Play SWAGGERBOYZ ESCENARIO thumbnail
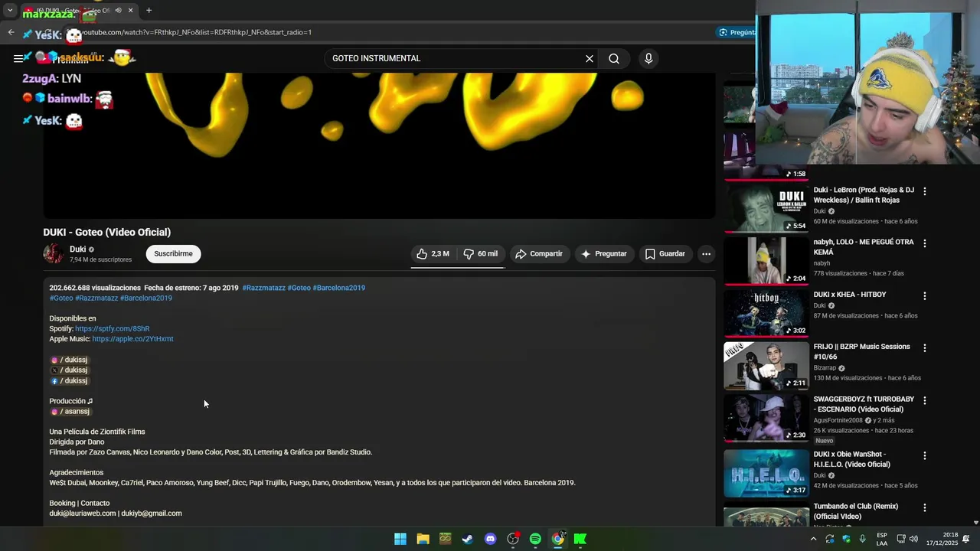 (x=766, y=417)
